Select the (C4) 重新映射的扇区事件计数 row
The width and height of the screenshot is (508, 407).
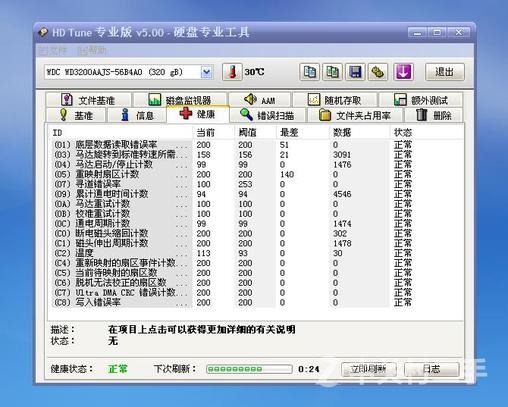[256, 263]
